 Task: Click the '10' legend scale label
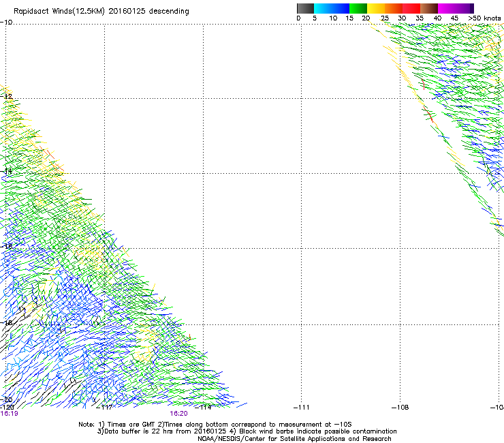click(333, 18)
